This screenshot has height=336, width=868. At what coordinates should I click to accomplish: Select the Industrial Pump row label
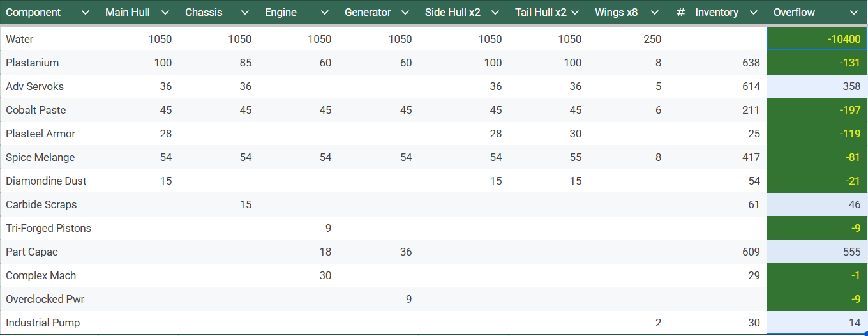click(43, 323)
